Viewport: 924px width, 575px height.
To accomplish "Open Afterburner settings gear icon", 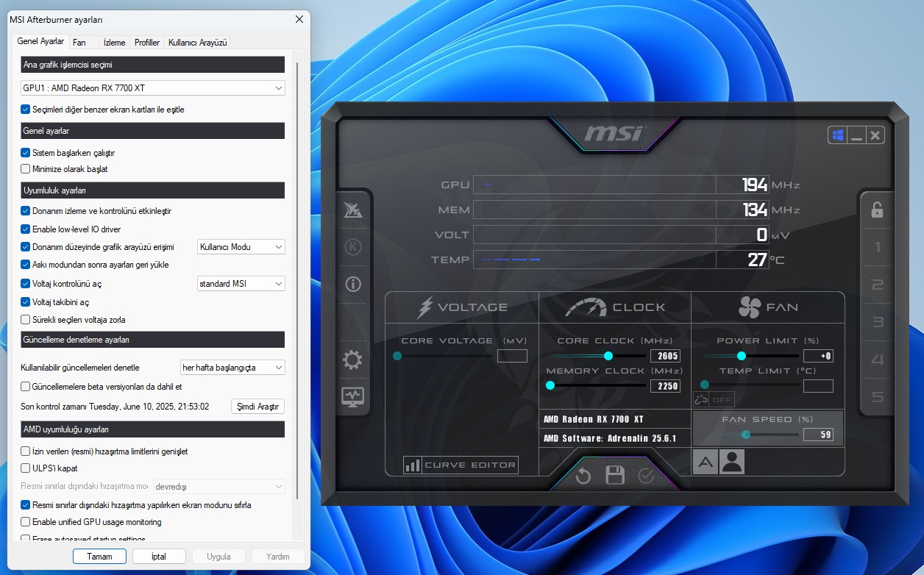I will (353, 360).
